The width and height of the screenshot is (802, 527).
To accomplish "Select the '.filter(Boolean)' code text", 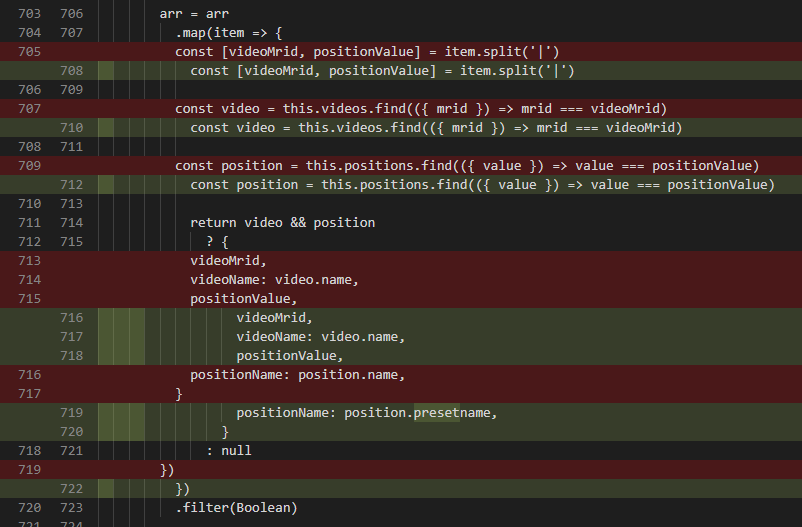I will tap(236, 508).
